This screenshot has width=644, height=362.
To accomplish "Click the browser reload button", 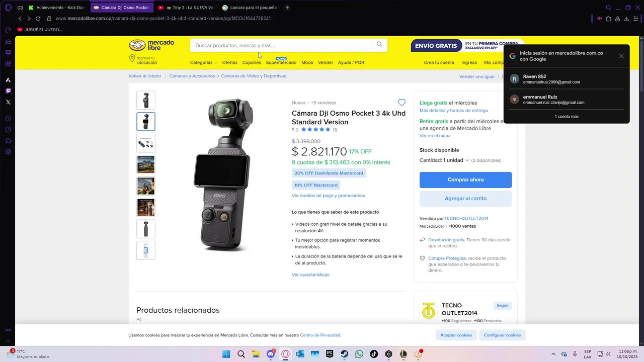I will pyautogui.click(x=38, y=19).
